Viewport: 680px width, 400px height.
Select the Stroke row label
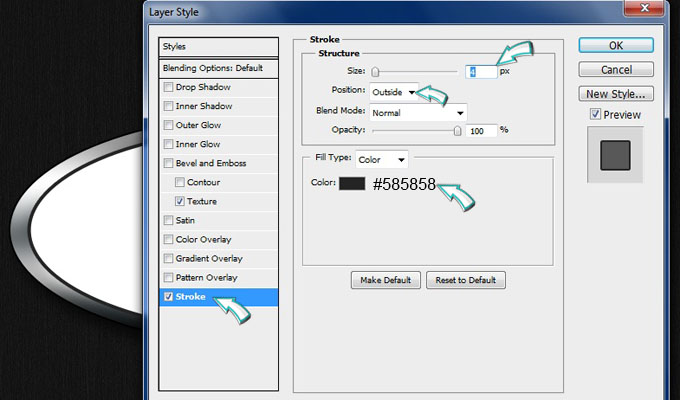tap(190, 297)
